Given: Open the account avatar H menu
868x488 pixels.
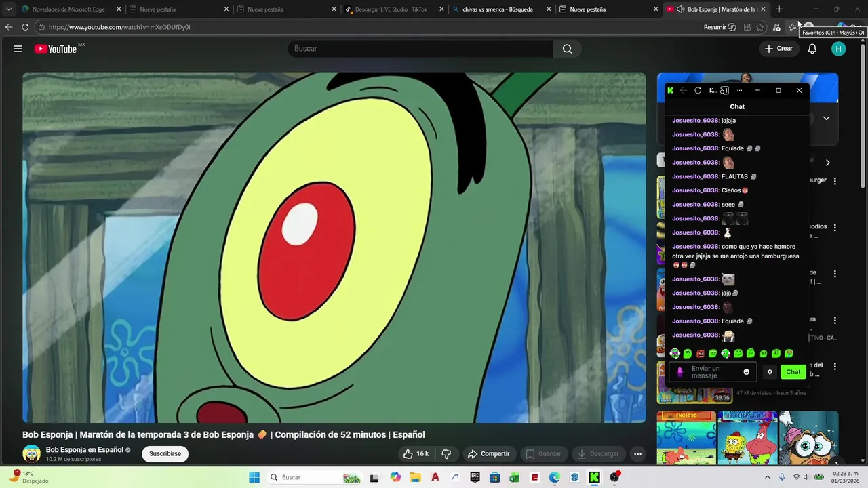Looking at the screenshot, I should (x=838, y=49).
